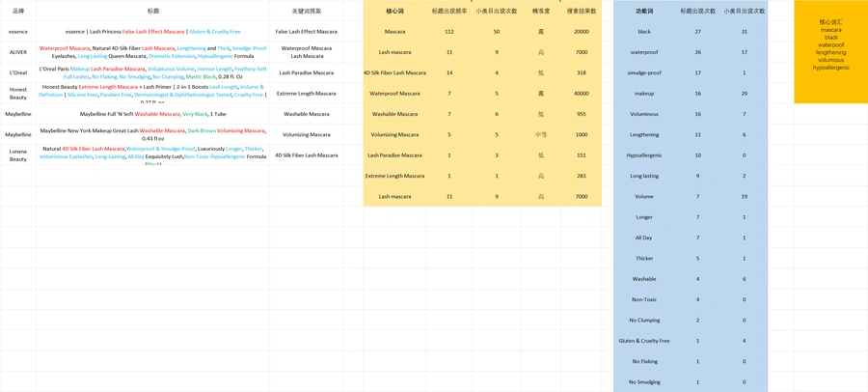Click the 功能词 header in blue table

[644, 11]
